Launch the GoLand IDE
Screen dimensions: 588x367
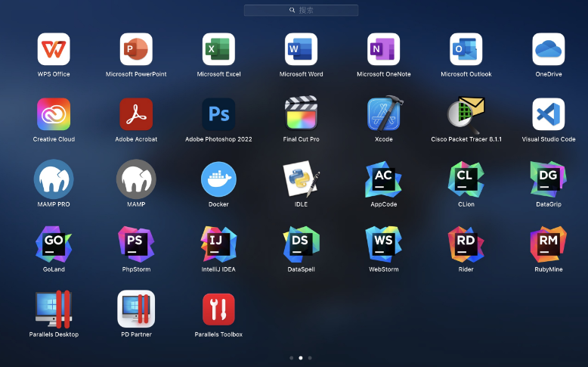pos(54,244)
